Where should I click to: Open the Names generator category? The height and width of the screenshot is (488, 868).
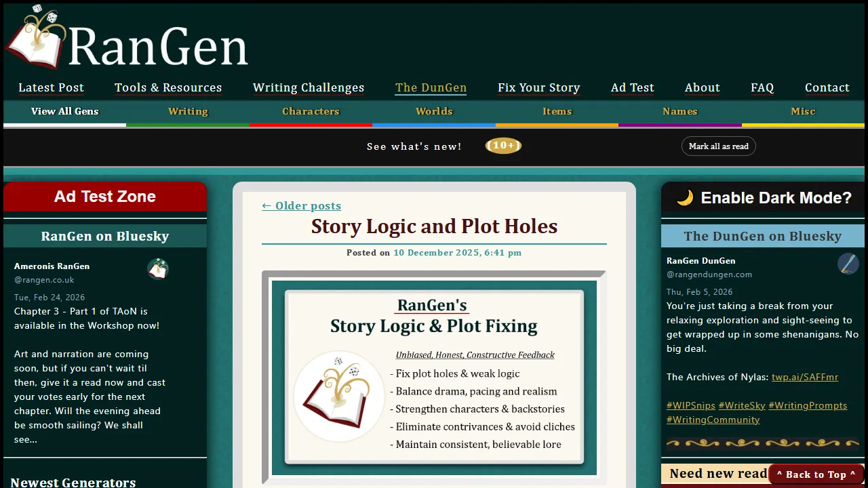pos(679,111)
